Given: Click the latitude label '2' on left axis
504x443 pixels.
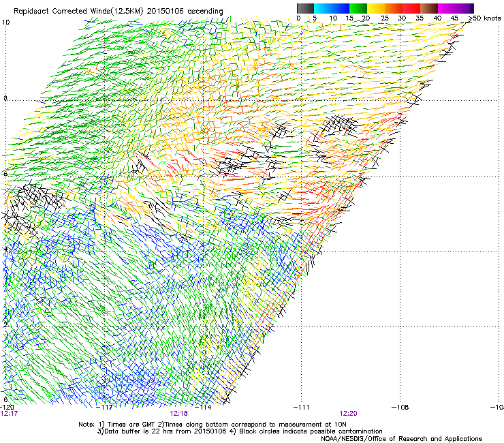Looking at the screenshot, I should tap(5, 324).
